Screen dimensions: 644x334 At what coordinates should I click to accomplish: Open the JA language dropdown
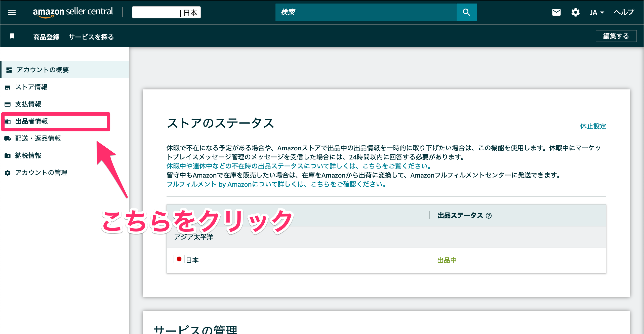point(596,12)
